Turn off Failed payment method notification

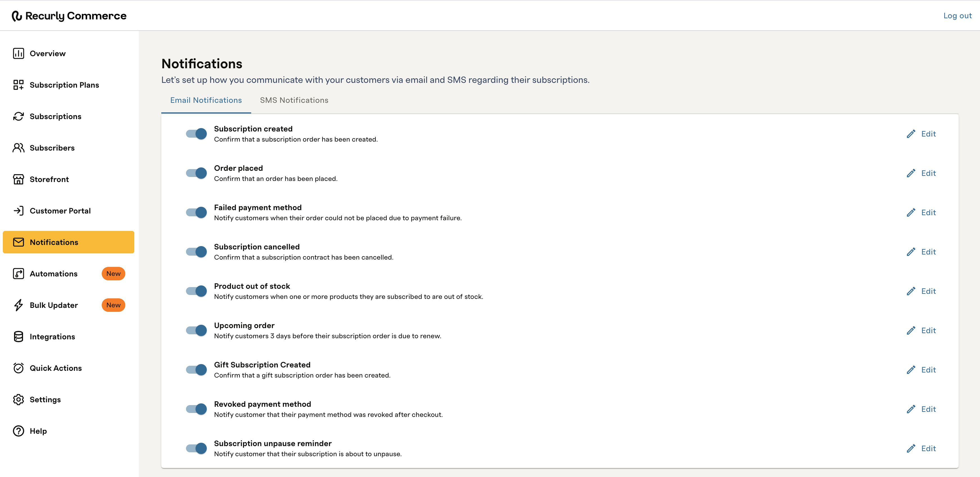(x=196, y=213)
